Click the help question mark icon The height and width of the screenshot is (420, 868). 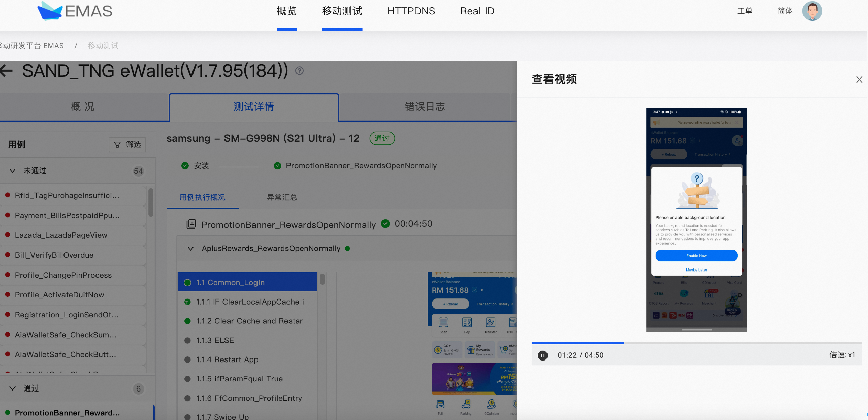(x=300, y=71)
